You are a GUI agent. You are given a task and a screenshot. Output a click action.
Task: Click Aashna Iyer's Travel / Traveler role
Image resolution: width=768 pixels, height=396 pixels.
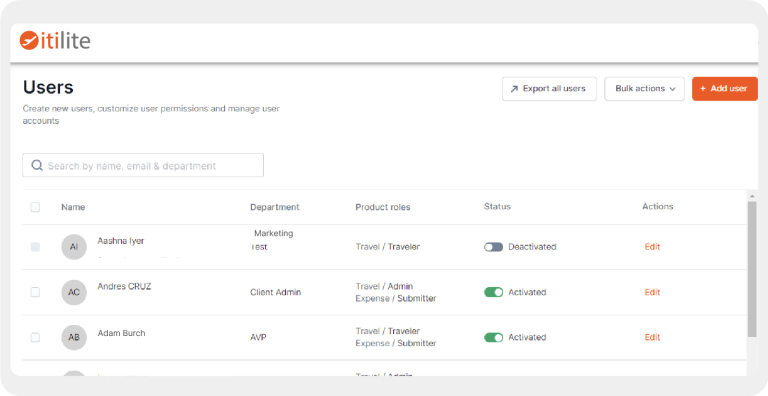tap(387, 247)
